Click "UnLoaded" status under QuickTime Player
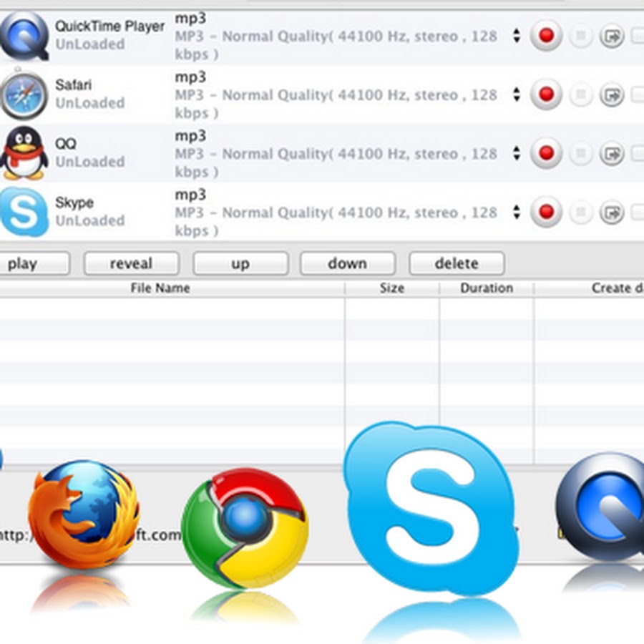 90,44
